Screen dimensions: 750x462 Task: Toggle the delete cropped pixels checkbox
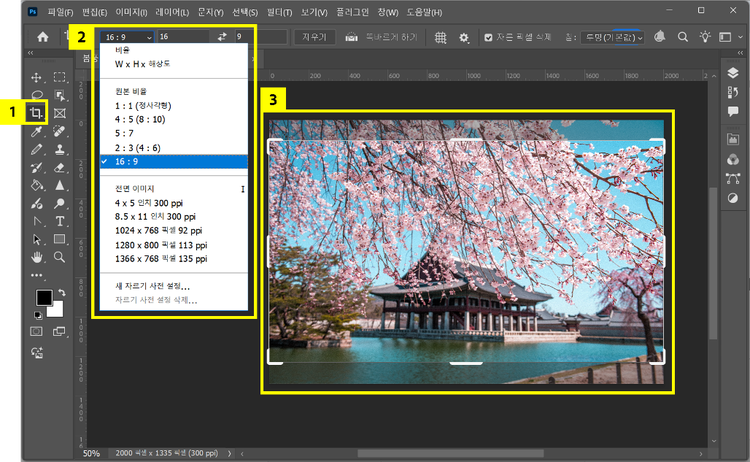tap(488, 37)
